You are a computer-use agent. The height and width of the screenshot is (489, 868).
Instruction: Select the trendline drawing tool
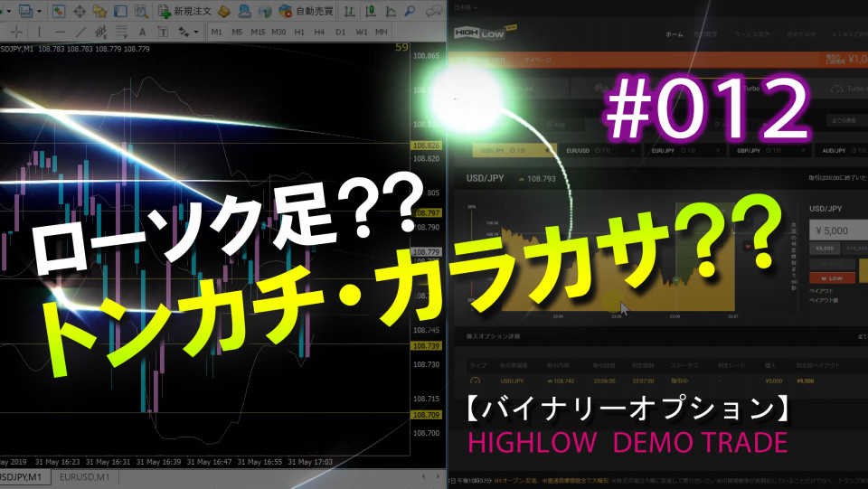point(80,32)
